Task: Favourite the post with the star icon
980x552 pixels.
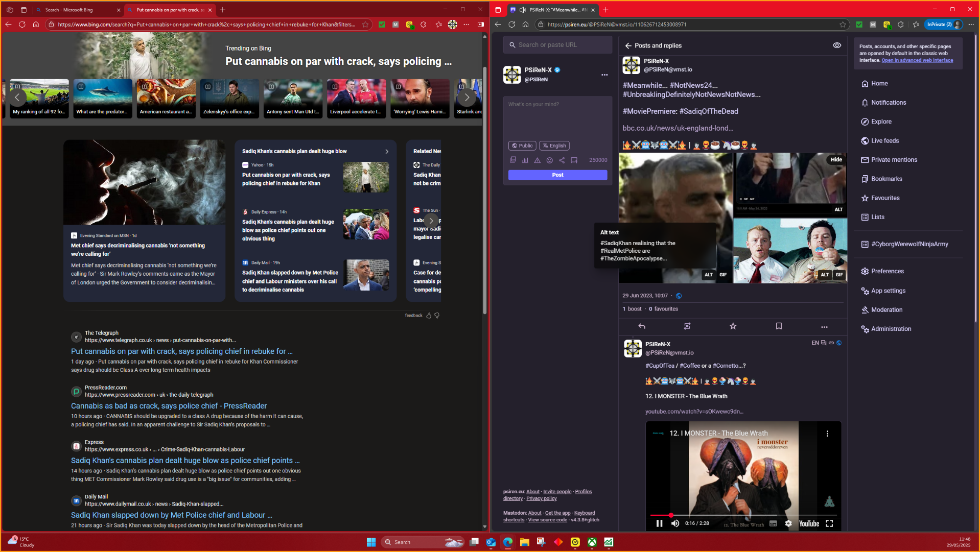Action: point(733,326)
